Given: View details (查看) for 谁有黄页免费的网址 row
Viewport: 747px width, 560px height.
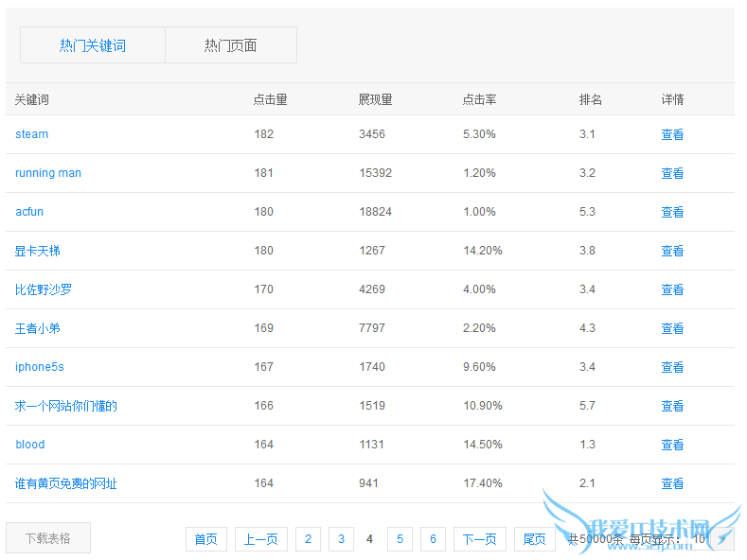Looking at the screenshot, I should 672,483.
